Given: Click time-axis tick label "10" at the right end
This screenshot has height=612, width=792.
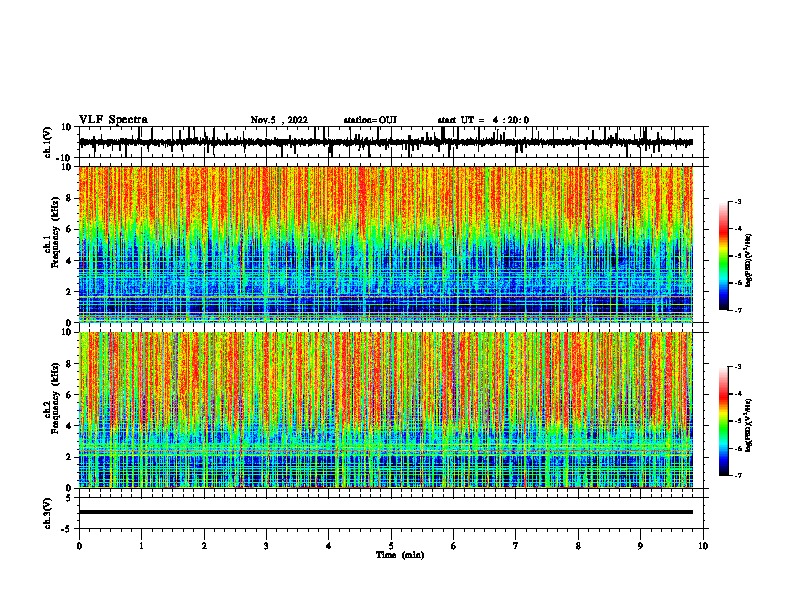Looking at the screenshot, I should [x=703, y=546].
